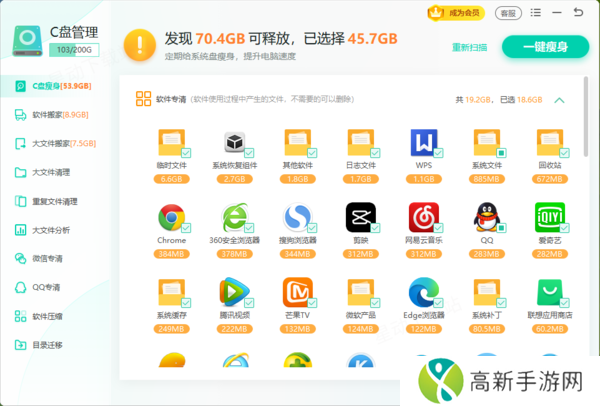600x406 pixels.
Task: Click the QQ penguin icon
Action: click(x=485, y=217)
